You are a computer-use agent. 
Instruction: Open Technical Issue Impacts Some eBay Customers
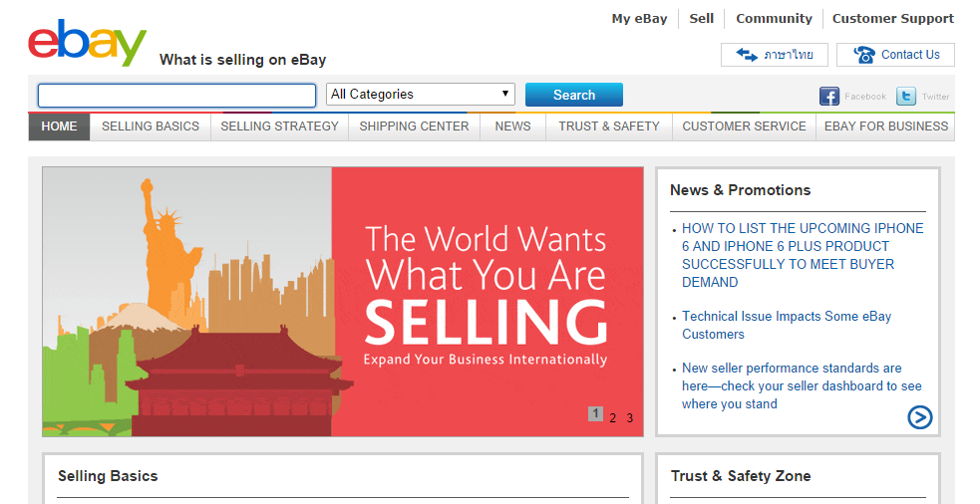tap(787, 325)
